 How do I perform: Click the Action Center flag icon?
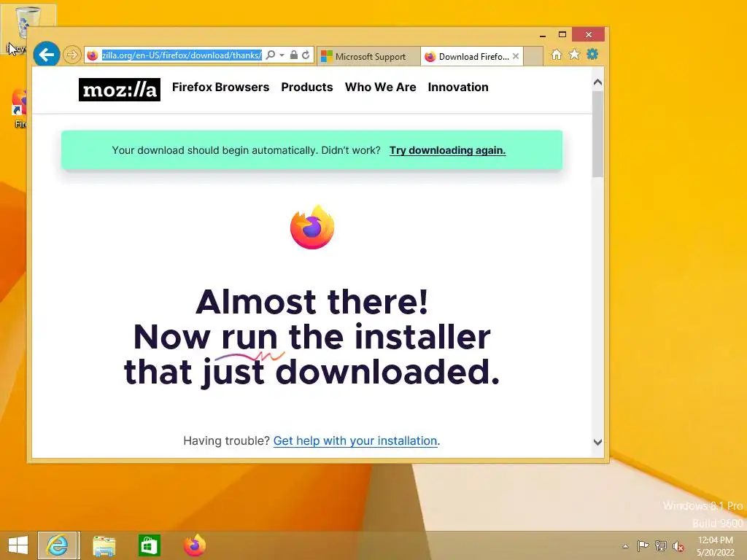[643, 545]
